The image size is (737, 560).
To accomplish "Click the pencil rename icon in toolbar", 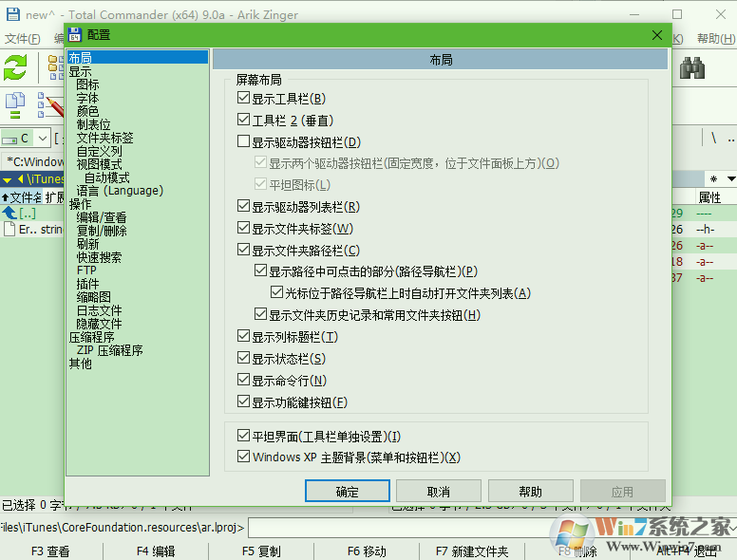I will click(x=50, y=105).
